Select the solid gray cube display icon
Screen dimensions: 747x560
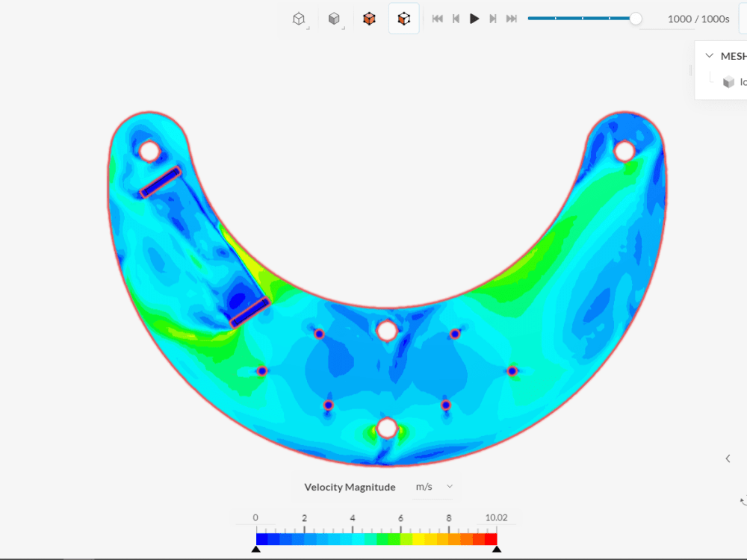click(334, 18)
